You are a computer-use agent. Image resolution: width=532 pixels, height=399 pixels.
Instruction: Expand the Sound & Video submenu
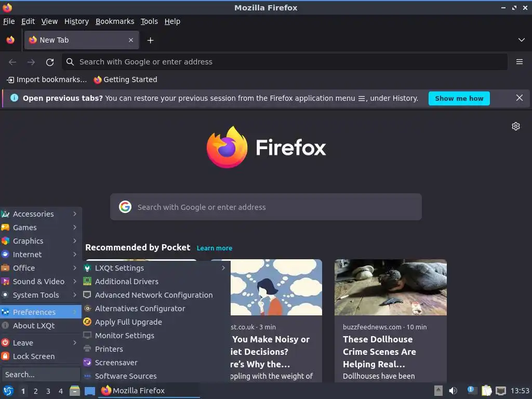41,282
